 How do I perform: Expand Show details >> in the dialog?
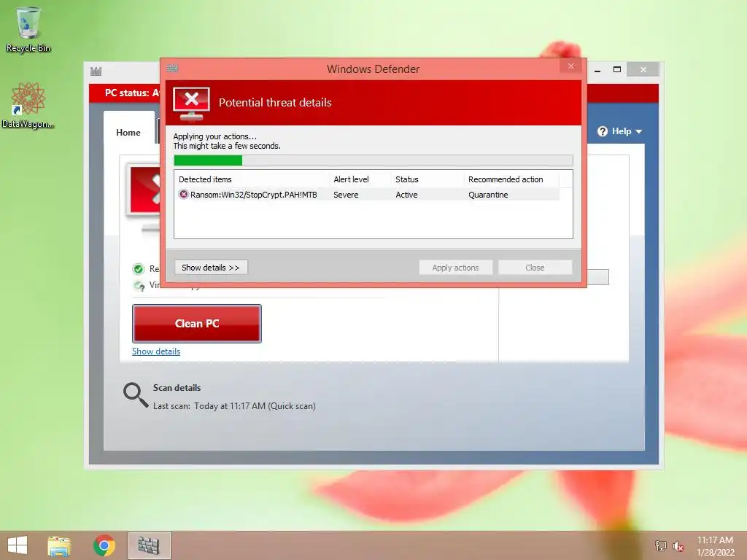pos(211,268)
